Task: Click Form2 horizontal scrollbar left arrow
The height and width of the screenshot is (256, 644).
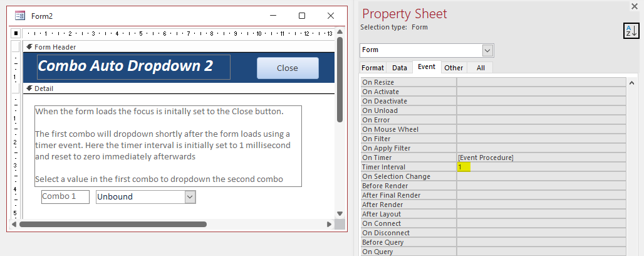Action: pyautogui.click(x=14, y=224)
